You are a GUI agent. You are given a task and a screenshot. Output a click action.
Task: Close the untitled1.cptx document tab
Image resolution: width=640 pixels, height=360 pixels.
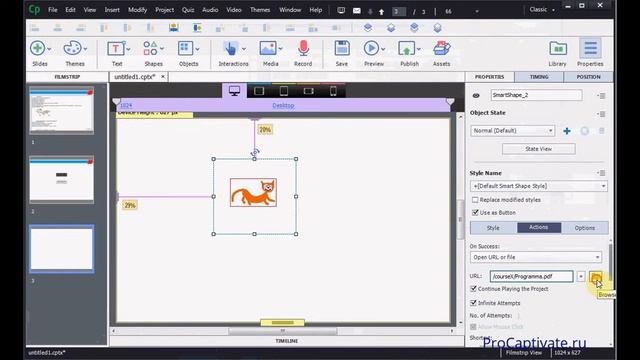[162, 77]
